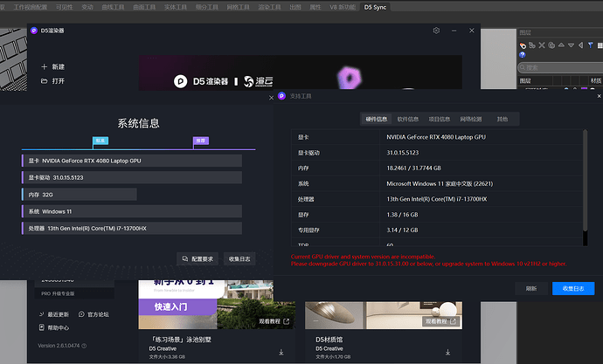603x364 pixels.
Task: Open the 曲线工具 ribbon tab
Action: pyautogui.click(x=113, y=7)
